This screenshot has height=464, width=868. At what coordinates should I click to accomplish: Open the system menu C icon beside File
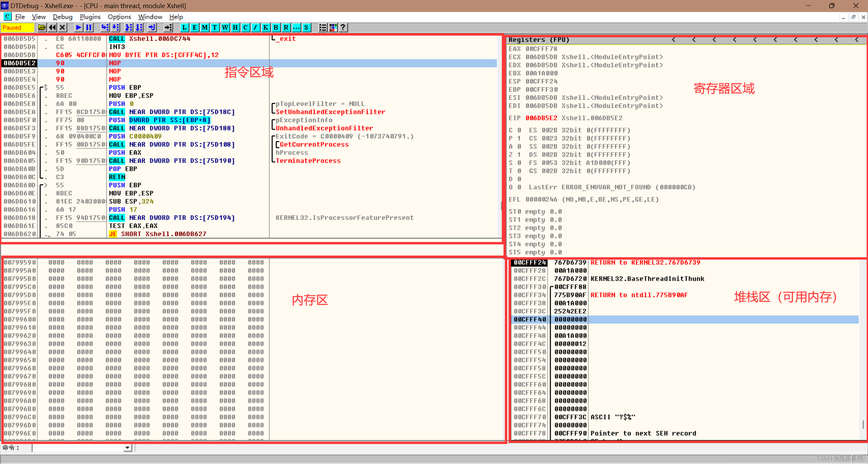click(x=7, y=17)
